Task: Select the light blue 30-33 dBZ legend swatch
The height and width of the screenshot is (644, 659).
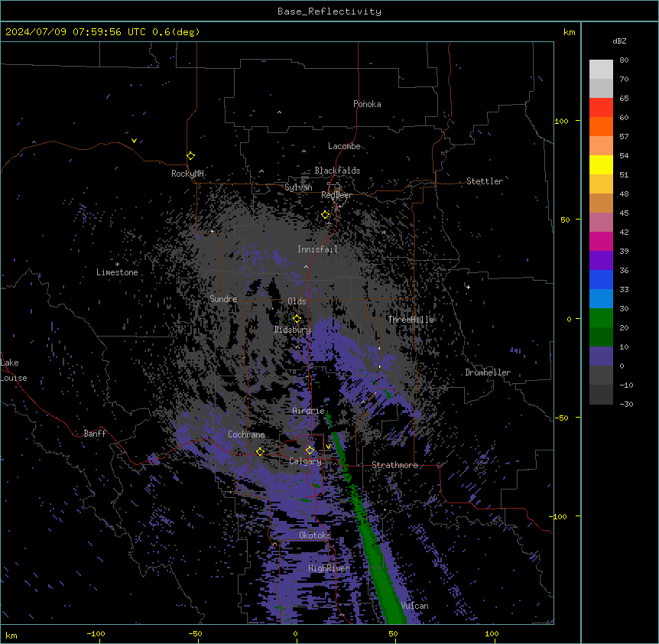Action: pyautogui.click(x=601, y=298)
